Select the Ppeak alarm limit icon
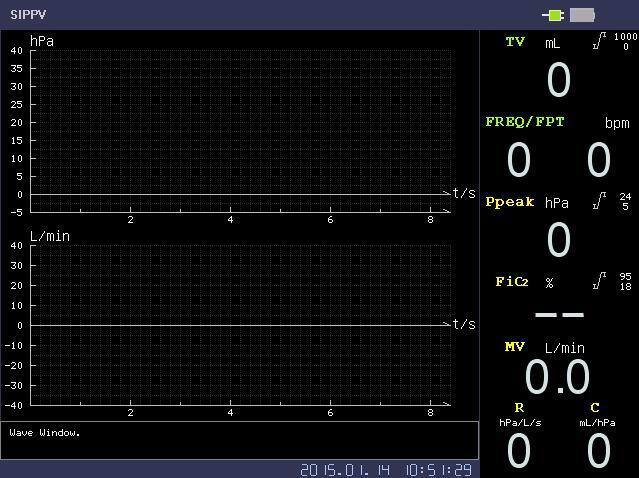639x478 pixels. (x=599, y=201)
